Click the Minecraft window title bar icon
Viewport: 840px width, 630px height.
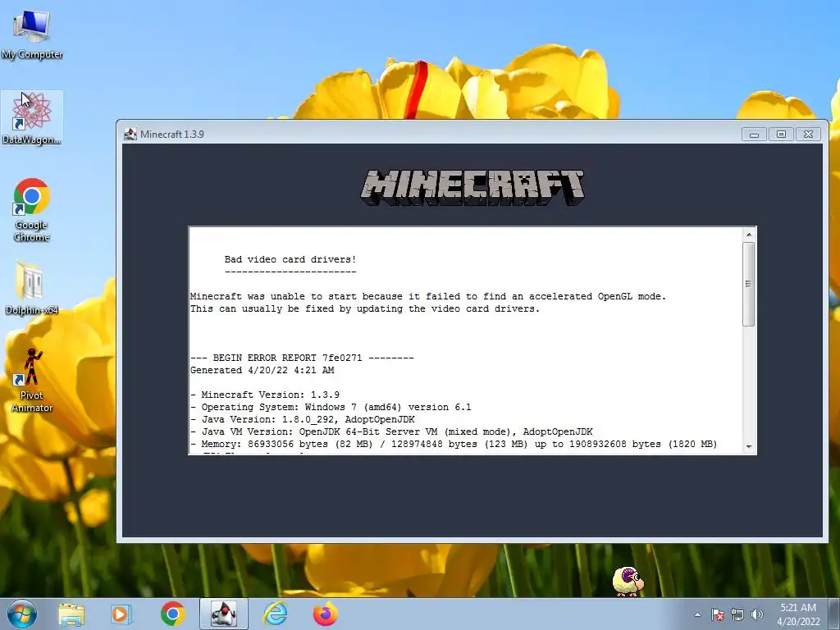click(130, 134)
